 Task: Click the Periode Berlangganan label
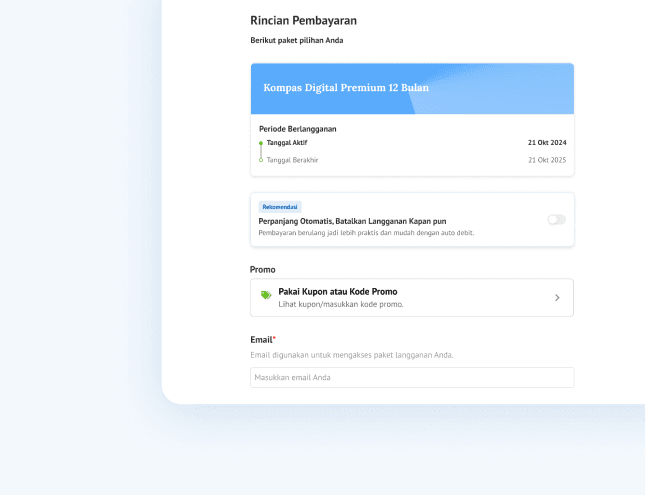tap(297, 129)
